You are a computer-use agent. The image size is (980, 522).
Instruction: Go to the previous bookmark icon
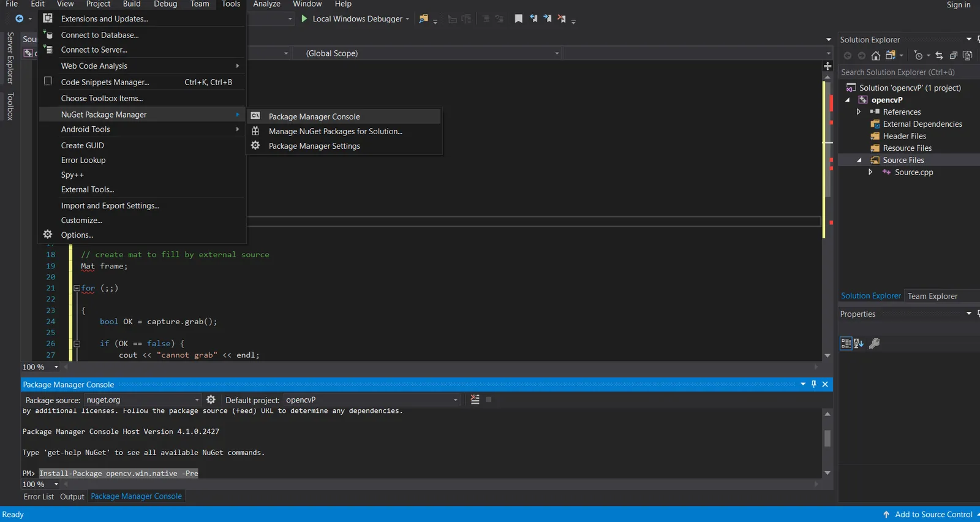pyautogui.click(x=533, y=19)
